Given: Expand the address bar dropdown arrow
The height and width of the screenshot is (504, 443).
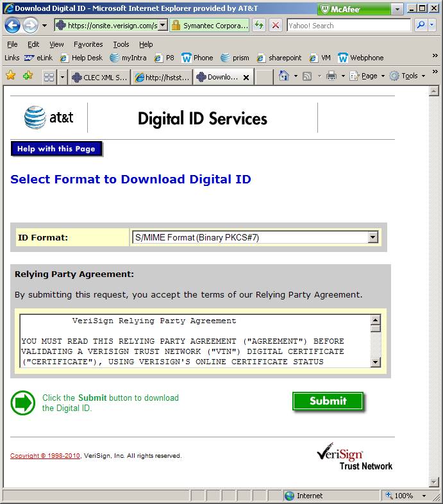Looking at the screenshot, I should [163, 26].
